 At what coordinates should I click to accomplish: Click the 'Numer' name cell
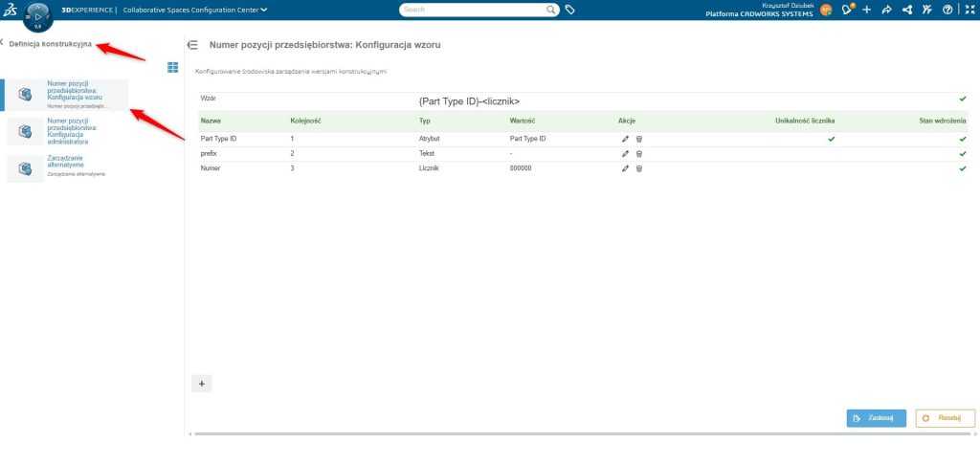click(210, 168)
